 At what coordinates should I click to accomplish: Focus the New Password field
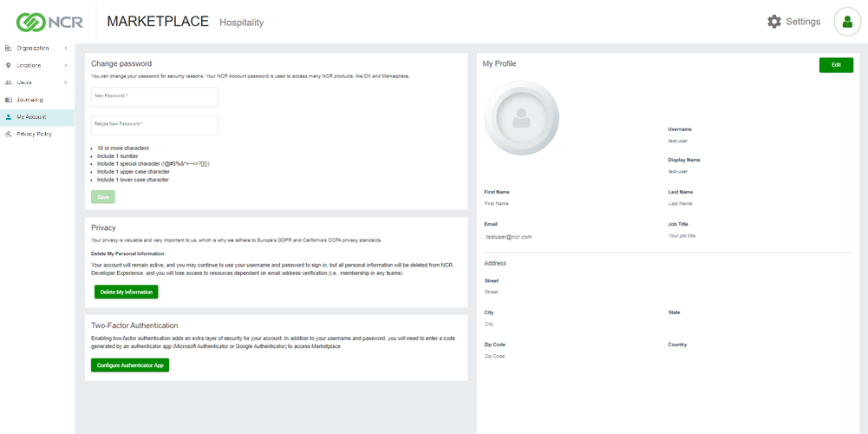click(x=154, y=96)
